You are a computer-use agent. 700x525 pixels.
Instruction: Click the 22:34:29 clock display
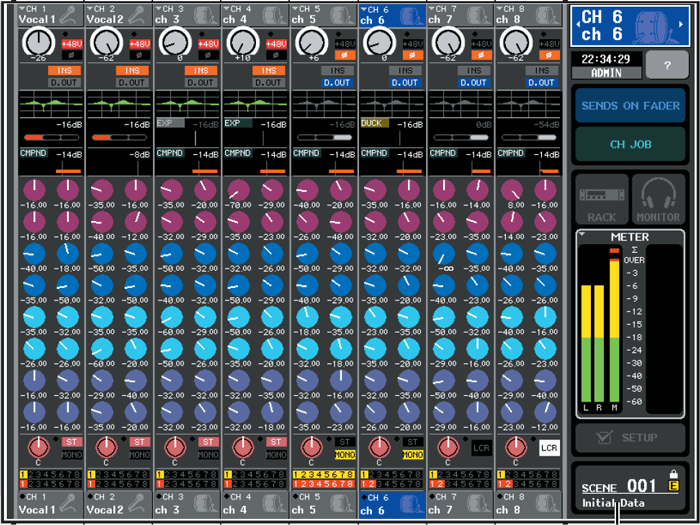pos(607,59)
